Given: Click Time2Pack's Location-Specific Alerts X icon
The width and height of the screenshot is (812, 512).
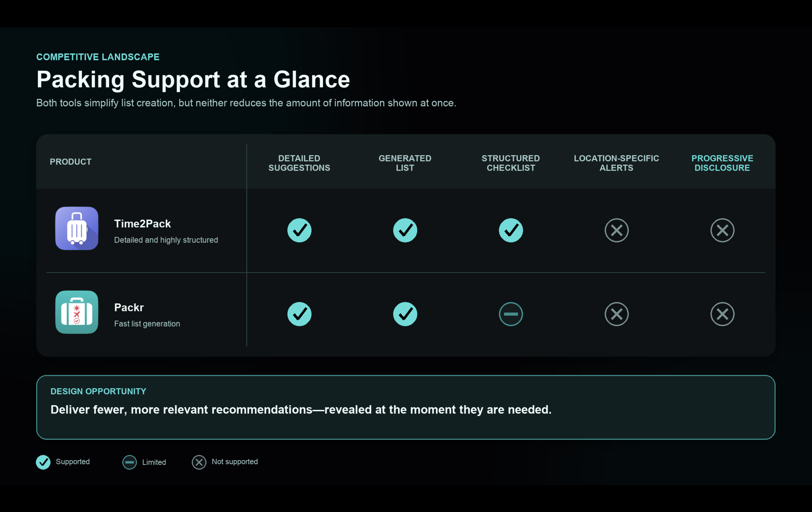Looking at the screenshot, I should pyautogui.click(x=616, y=230).
